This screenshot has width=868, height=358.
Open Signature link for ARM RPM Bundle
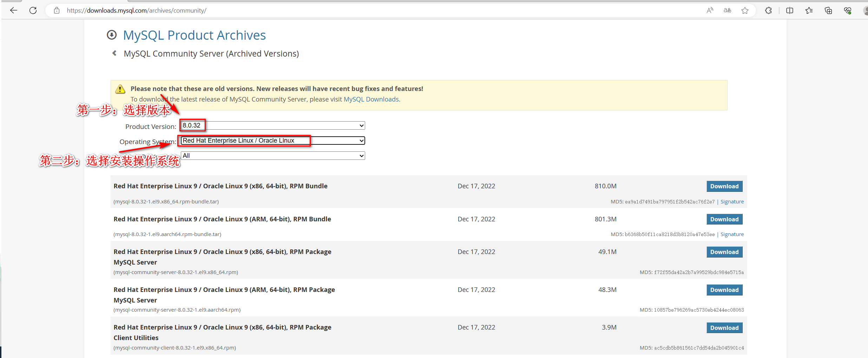click(x=732, y=234)
